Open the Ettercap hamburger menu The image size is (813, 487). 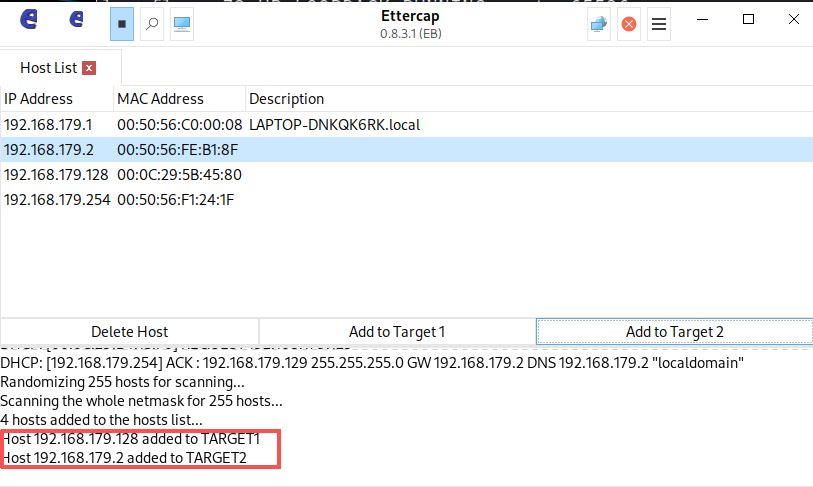(x=659, y=24)
